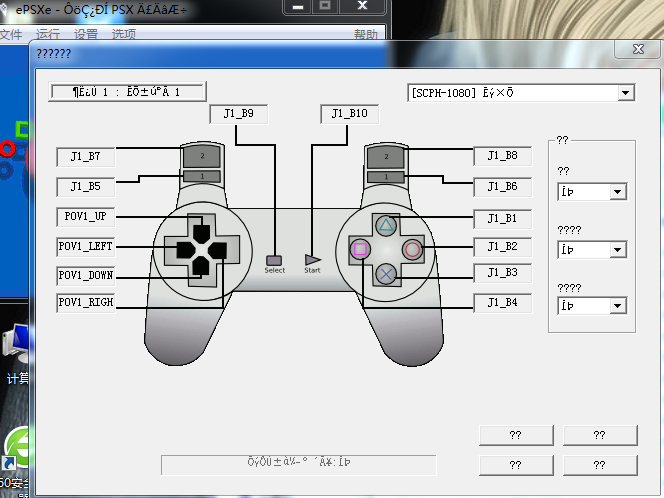Edit the POV1_LEFT mapping field
The height and width of the screenshot is (498, 664).
86,246
